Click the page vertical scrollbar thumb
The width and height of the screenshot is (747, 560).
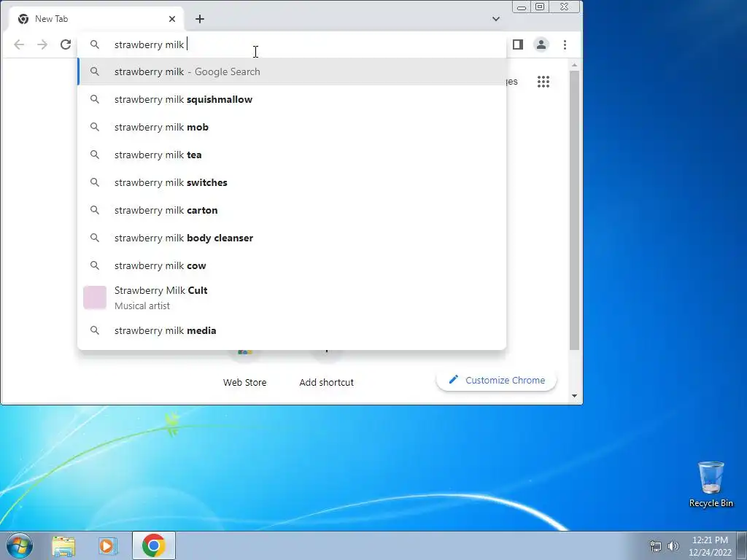click(x=575, y=211)
